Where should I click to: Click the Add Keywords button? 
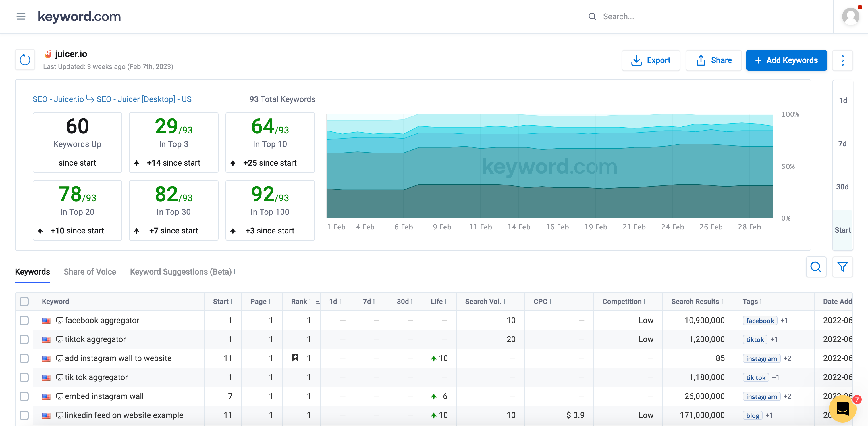(786, 60)
